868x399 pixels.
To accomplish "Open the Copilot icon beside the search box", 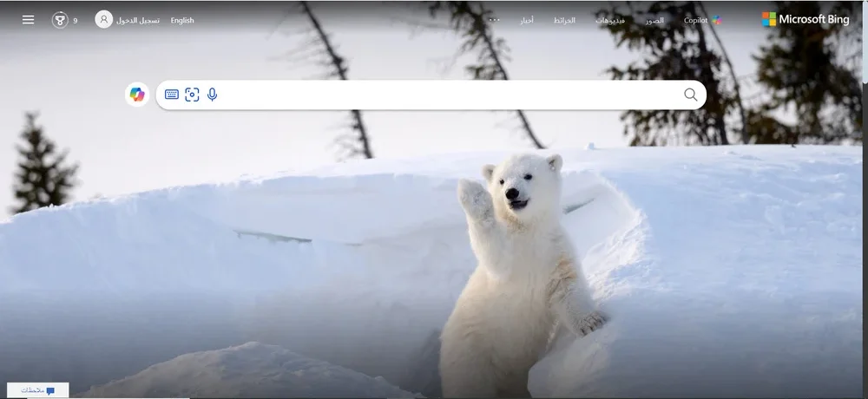I will [x=137, y=95].
